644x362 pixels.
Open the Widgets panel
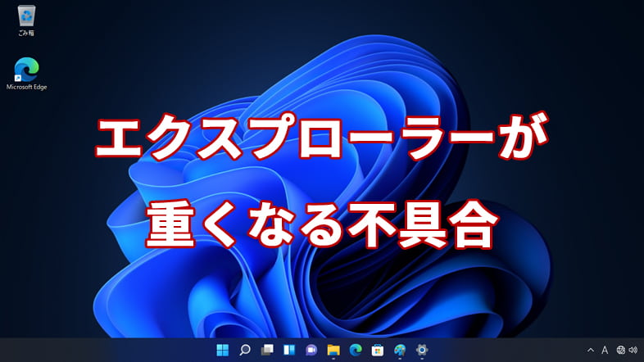coord(289,350)
